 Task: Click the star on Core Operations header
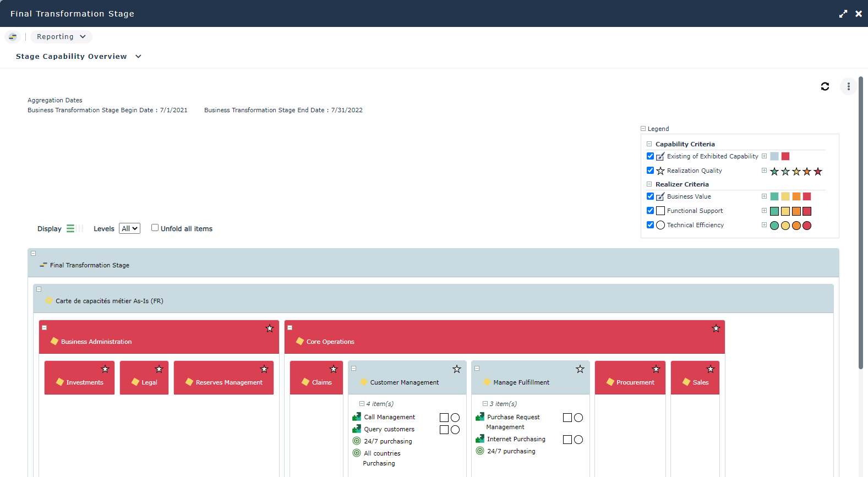point(716,328)
